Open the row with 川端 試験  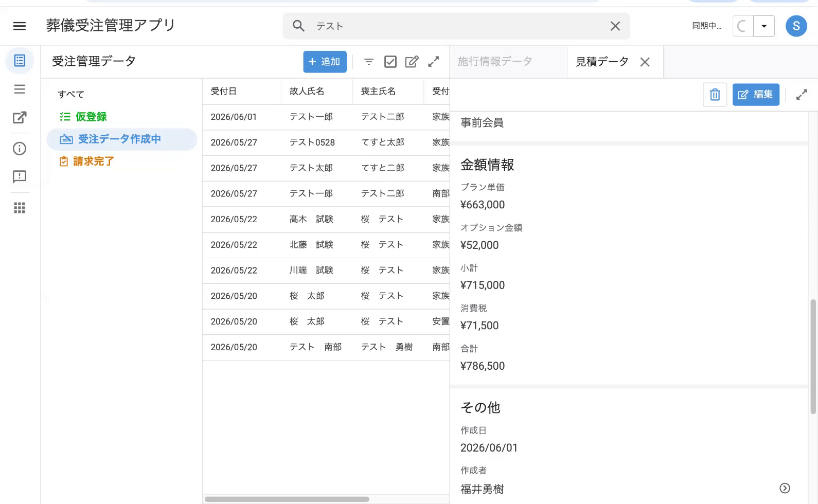click(x=326, y=271)
